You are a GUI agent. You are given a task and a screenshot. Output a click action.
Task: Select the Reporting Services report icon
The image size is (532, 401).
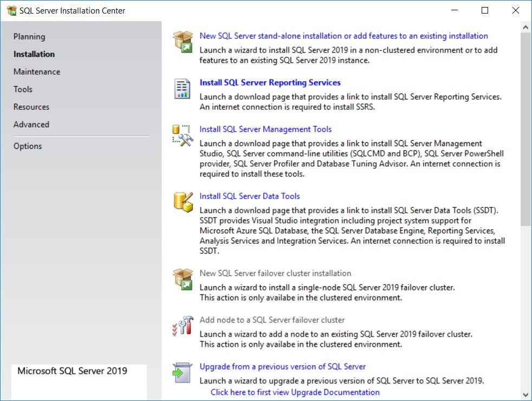click(183, 88)
